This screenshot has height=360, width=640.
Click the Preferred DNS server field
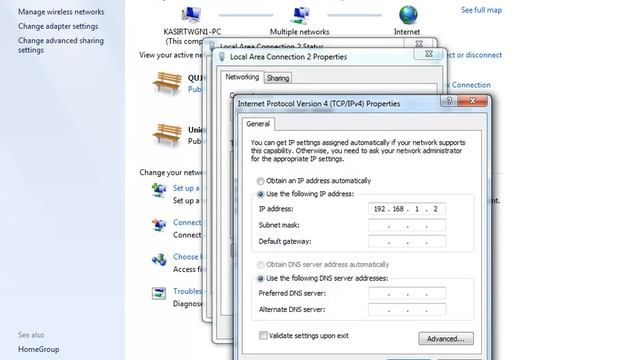[x=407, y=293]
